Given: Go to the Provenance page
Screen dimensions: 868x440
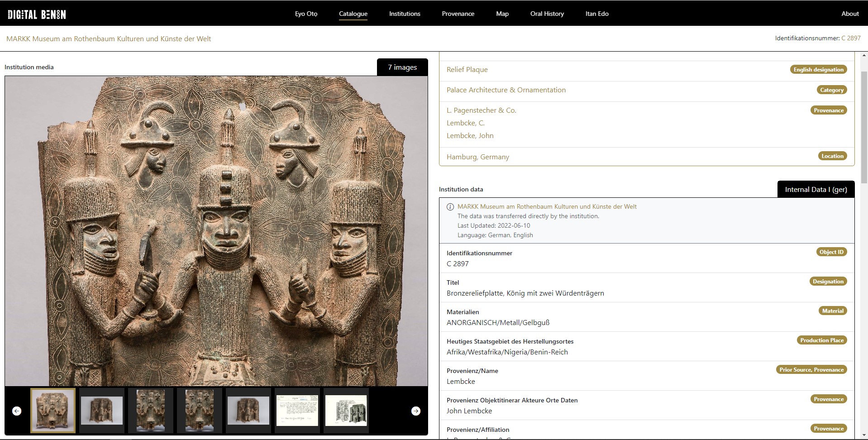Looking at the screenshot, I should [458, 14].
